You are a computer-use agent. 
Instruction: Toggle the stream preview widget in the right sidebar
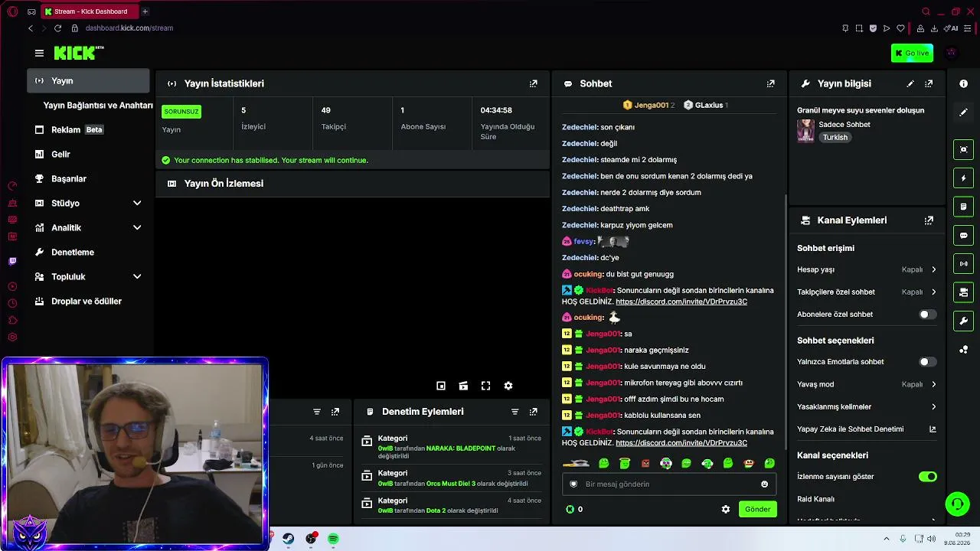pyautogui.click(x=964, y=149)
